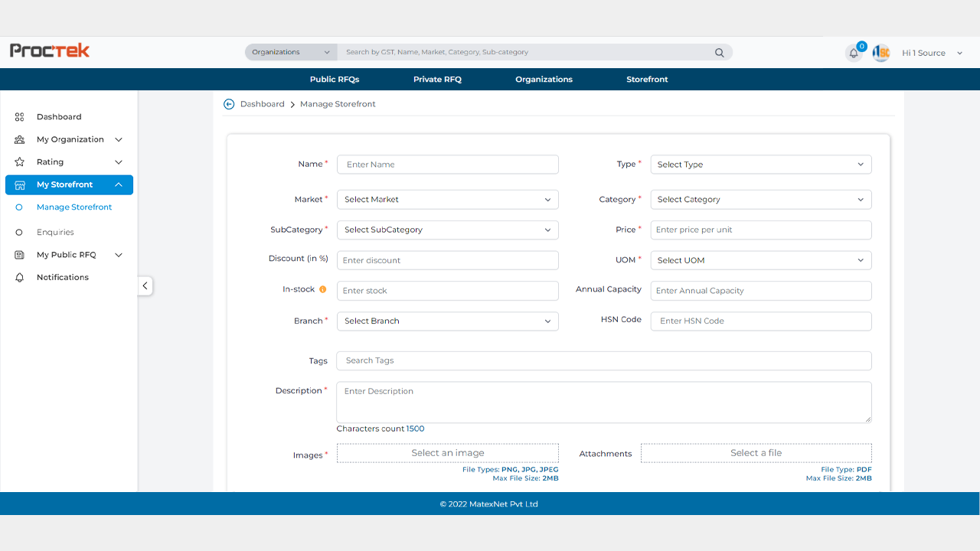This screenshot has width=980, height=551.
Task: Click the In-stock info icon
Action: pos(322,290)
